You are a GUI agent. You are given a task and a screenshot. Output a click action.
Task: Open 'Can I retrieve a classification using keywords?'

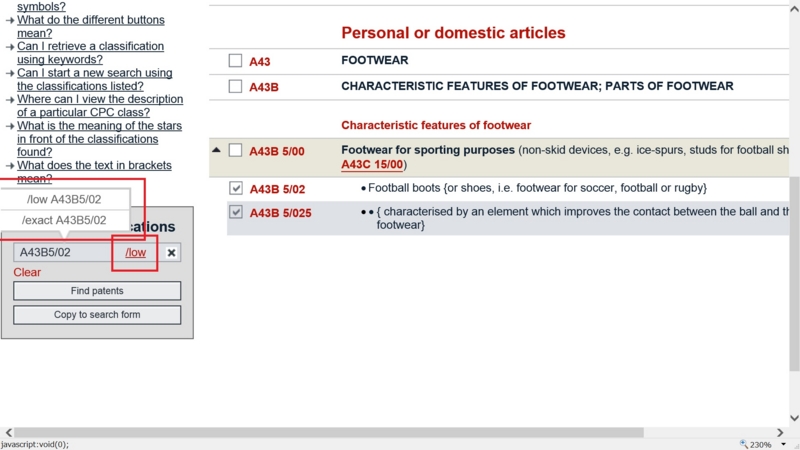tap(90, 53)
